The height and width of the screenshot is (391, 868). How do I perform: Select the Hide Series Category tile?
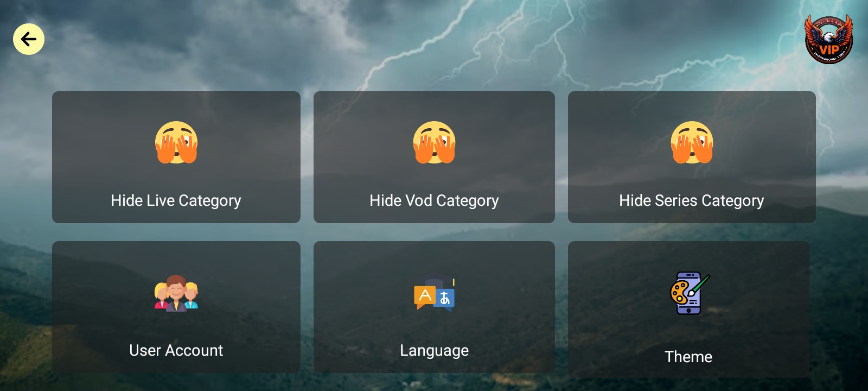692,157
